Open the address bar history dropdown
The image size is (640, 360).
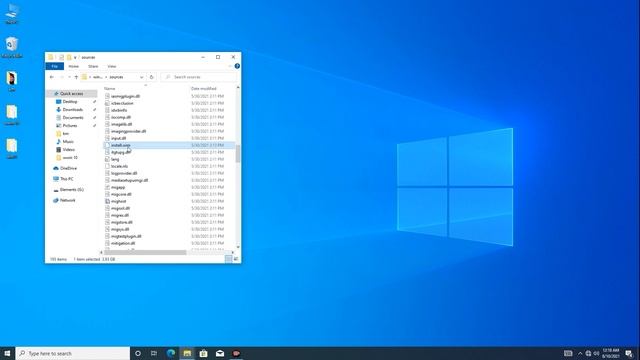click(142, 77)
